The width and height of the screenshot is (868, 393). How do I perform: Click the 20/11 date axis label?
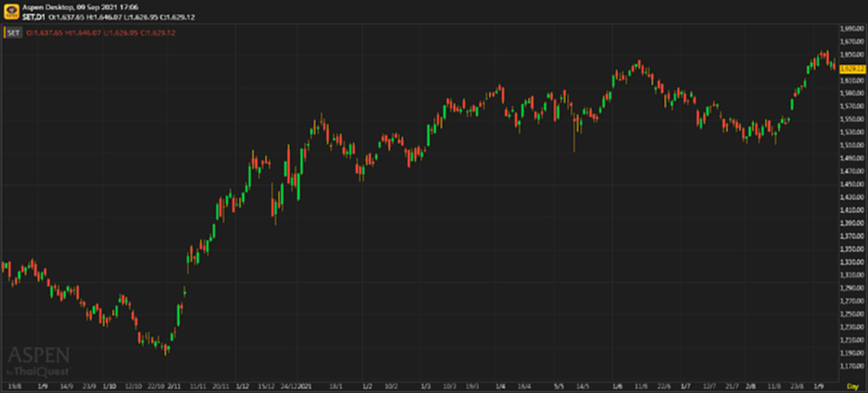[220, 386]
